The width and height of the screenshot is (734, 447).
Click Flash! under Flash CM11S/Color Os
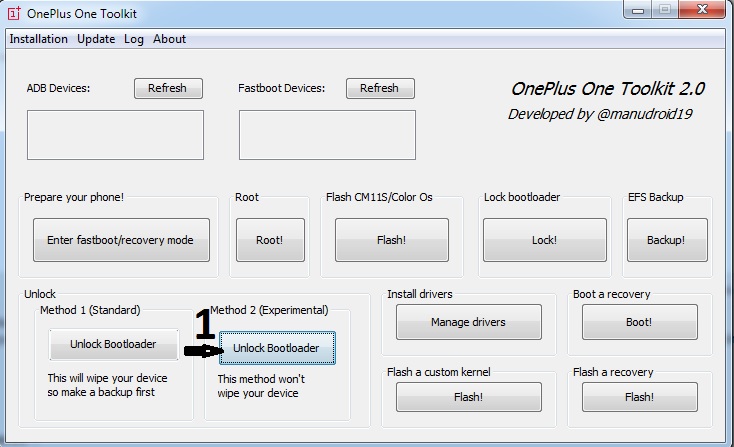point(391,240)
